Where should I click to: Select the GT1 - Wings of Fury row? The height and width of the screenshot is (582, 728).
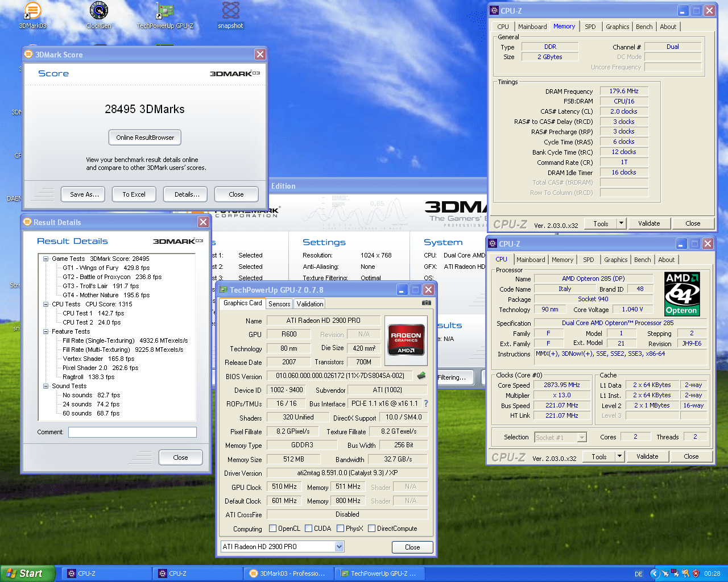[x=106, y=268]
